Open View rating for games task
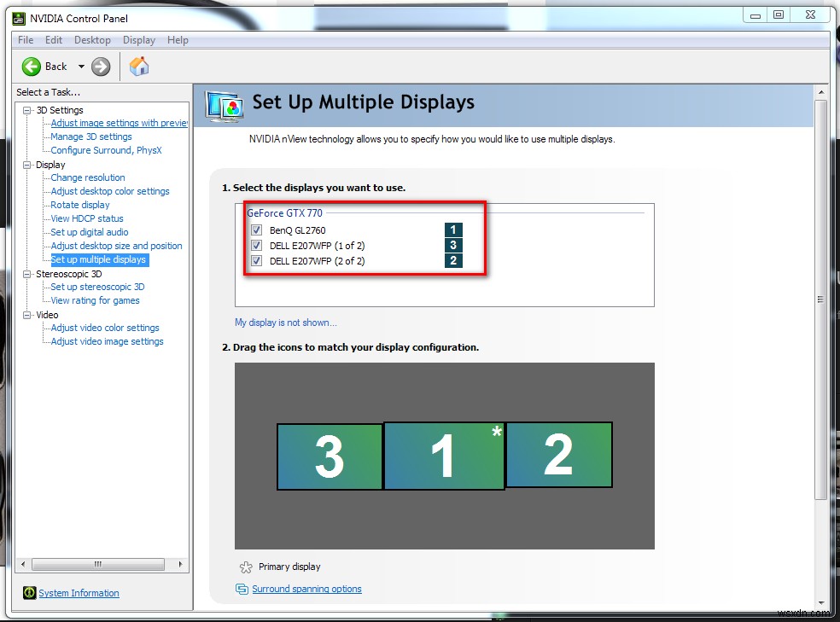Viewport: 840px width, 622px height. click(x=95, y=301)
